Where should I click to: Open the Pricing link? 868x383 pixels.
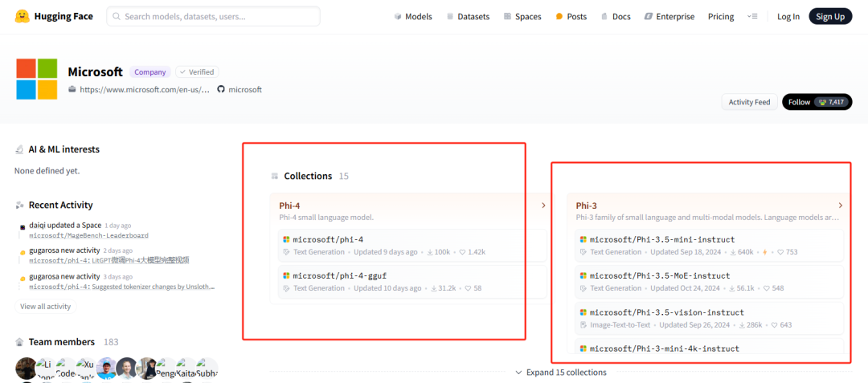tap(721, 17)
